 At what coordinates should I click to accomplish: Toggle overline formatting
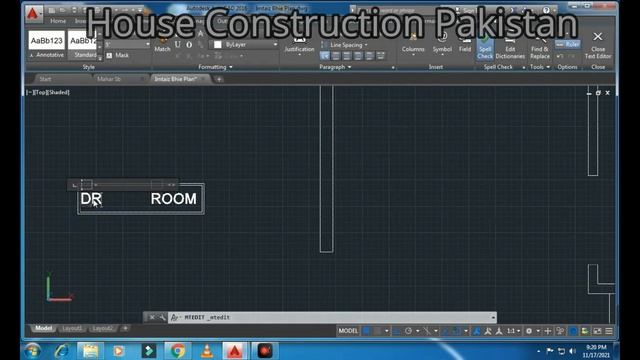pyautogui.click(x=189, y=44)
